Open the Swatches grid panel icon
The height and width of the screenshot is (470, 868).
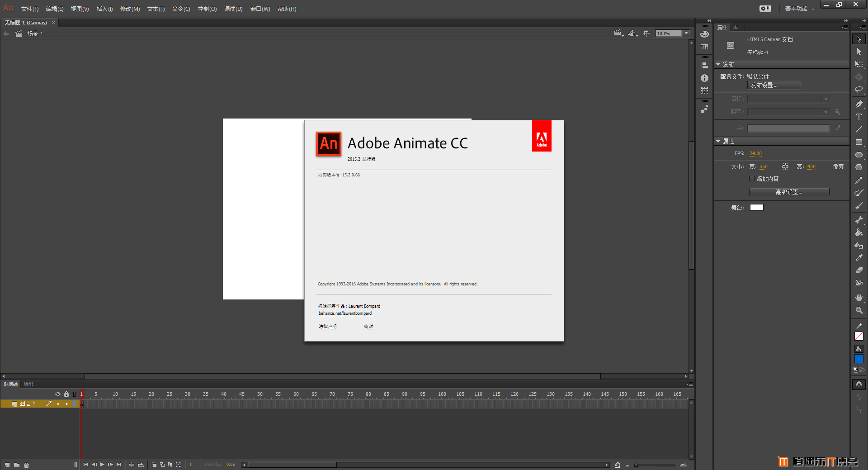tap(704, 47)
